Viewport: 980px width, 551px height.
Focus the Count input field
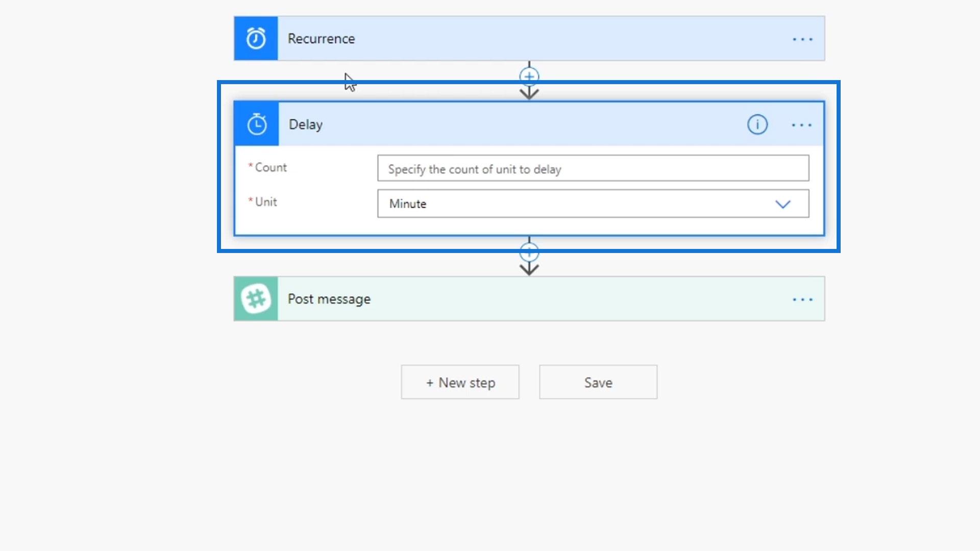click(x=593, y=168)
